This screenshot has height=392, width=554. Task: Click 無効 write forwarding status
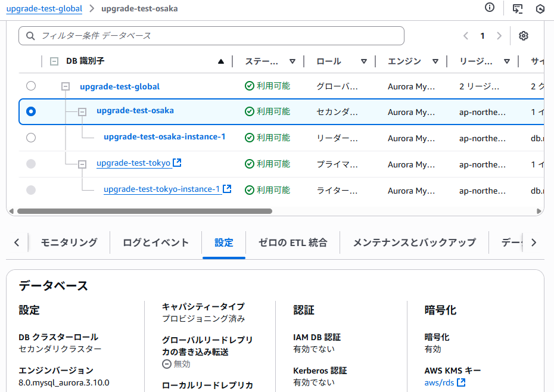coord(176,364)
